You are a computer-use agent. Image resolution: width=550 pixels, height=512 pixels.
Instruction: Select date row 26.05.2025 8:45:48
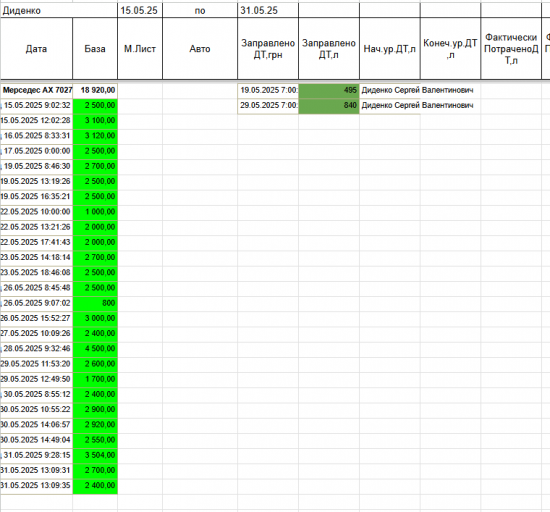36,288
